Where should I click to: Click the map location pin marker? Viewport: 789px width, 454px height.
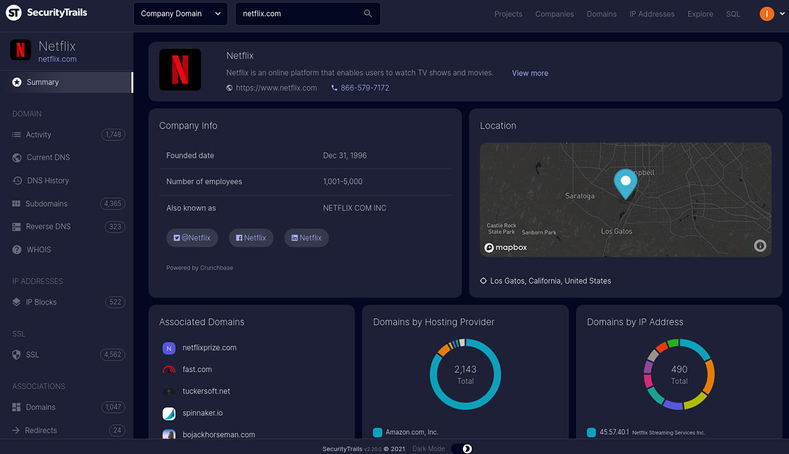[x=625, y=184]
